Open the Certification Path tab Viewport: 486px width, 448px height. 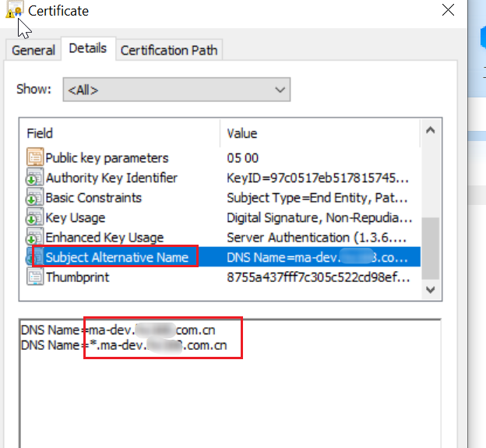tap(169, 50)
